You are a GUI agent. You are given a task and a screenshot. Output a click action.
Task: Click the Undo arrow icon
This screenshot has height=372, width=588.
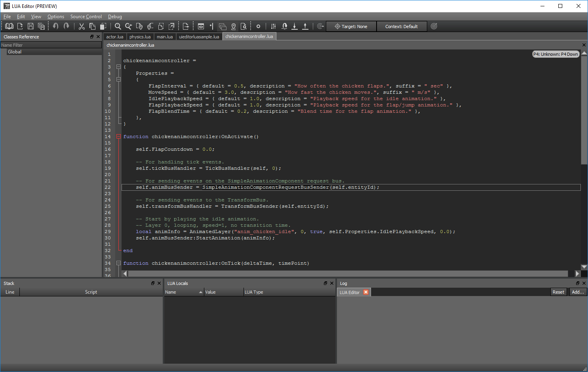coord(56,27)
